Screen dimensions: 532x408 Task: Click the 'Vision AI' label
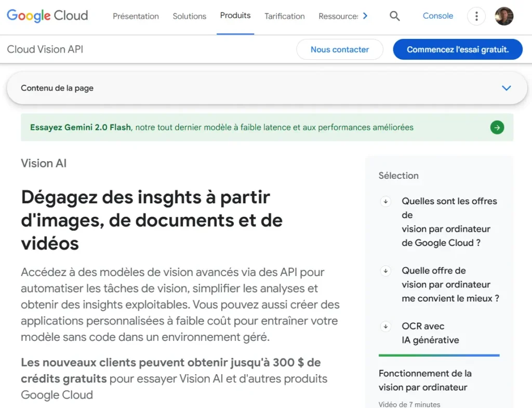pos(44,163)
